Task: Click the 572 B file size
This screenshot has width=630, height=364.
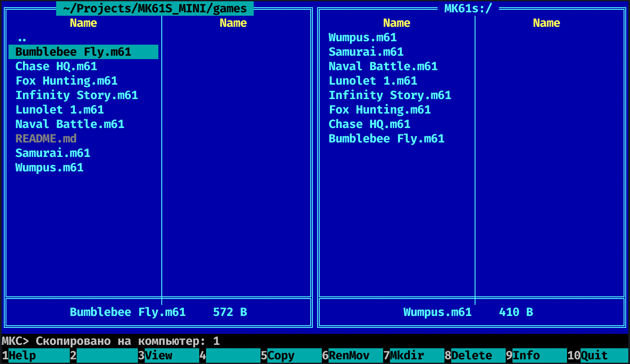Action: click(230, 312)
